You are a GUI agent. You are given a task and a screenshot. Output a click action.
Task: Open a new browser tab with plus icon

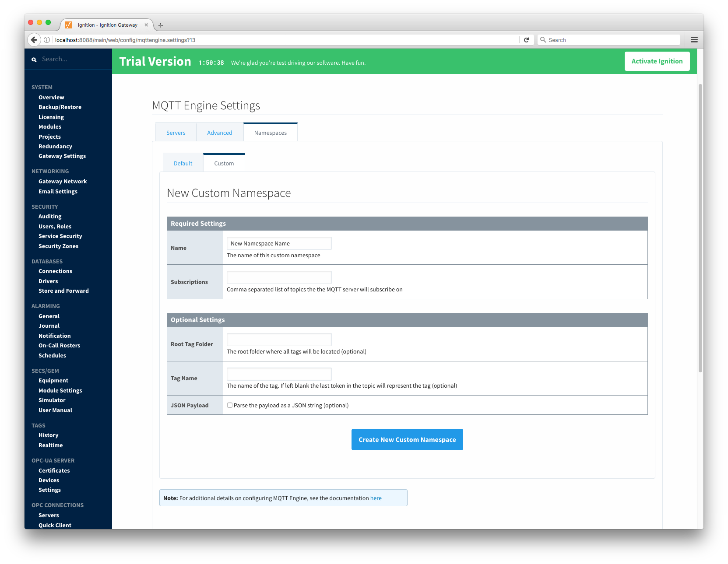[x=161, y=25]
